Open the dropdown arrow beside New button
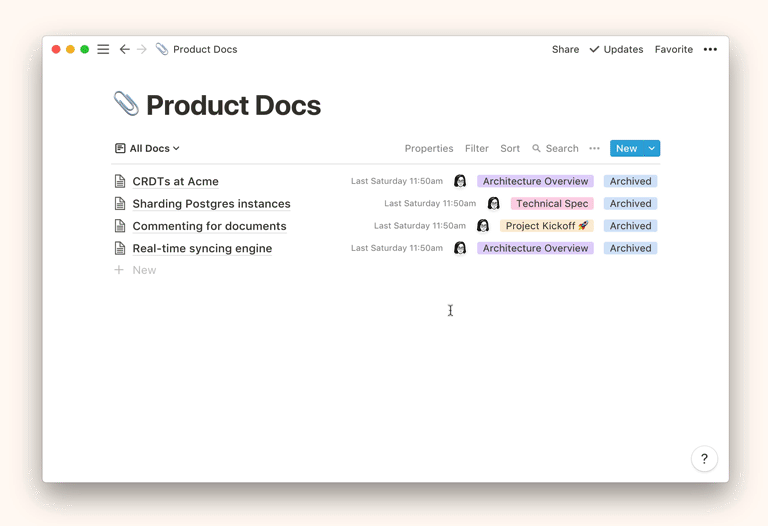The image size is (768, 526). point(652,148)
